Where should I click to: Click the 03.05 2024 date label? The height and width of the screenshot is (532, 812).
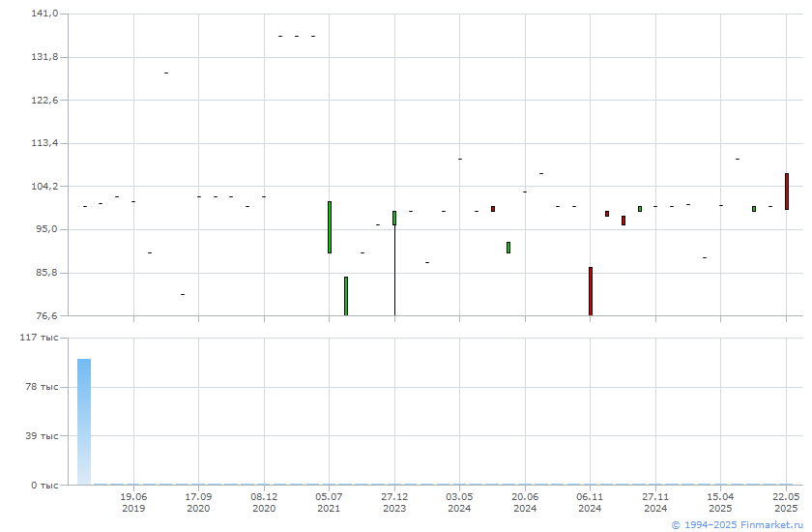459,502
